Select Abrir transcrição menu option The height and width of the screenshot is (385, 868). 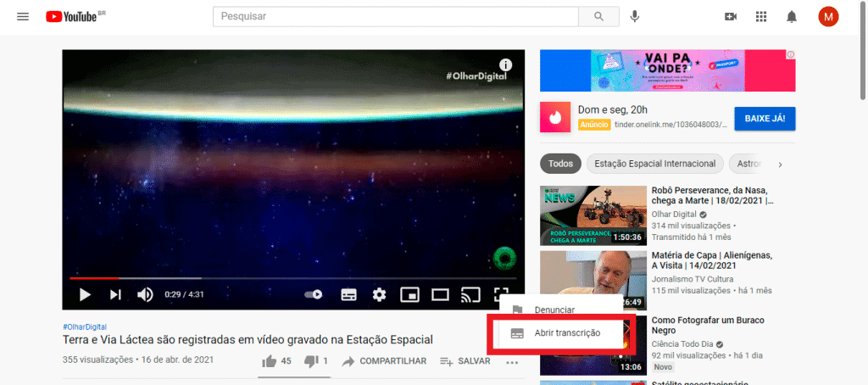561,333
